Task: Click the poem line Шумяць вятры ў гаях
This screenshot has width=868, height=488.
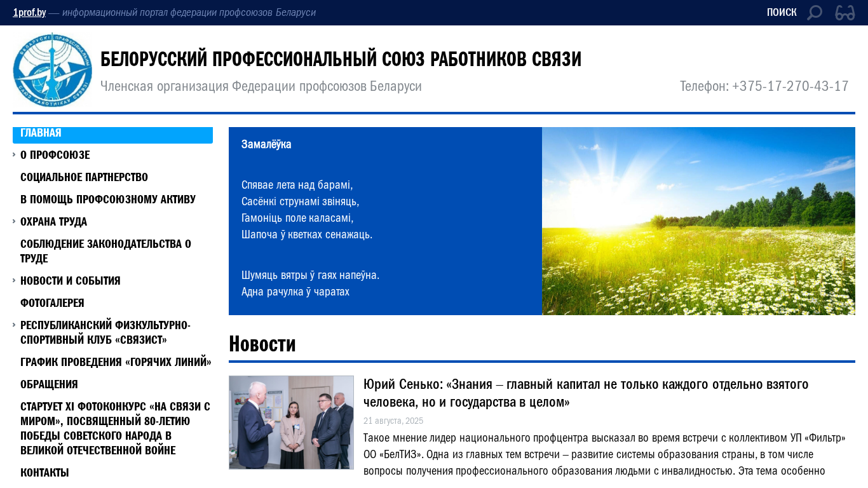Action: click(310, 275)
